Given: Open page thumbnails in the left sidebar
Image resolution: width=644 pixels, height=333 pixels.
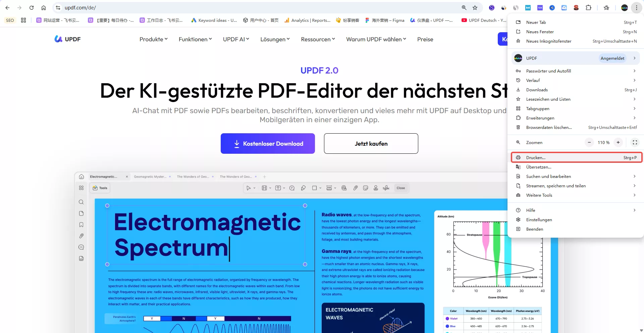Looking at the screenshot, I should (x=81, y=213).
